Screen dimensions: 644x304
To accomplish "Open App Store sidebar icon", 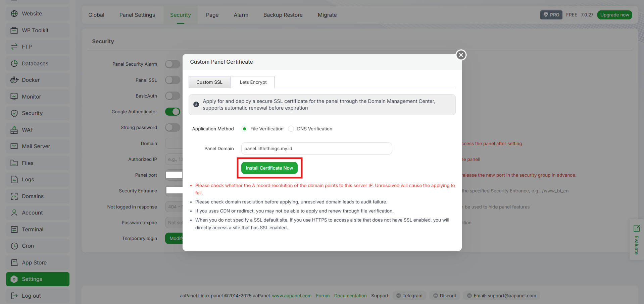I will (14, 262).
